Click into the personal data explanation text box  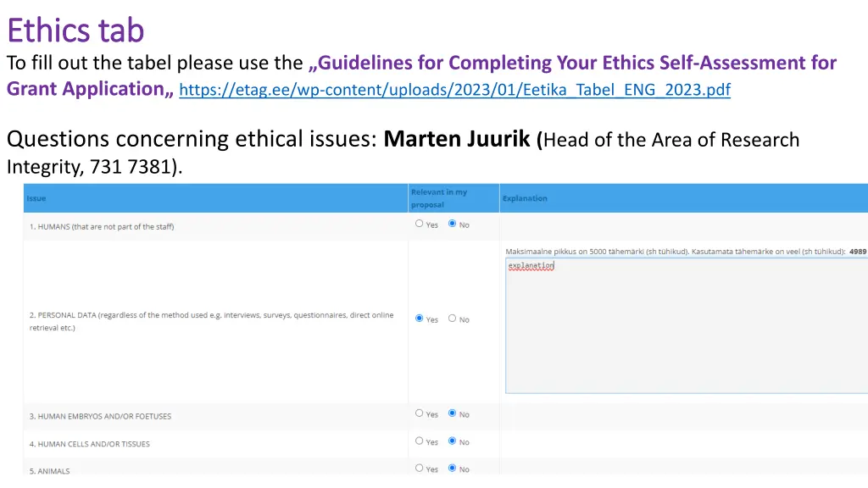pyautogui.click(x=685, y=330)
